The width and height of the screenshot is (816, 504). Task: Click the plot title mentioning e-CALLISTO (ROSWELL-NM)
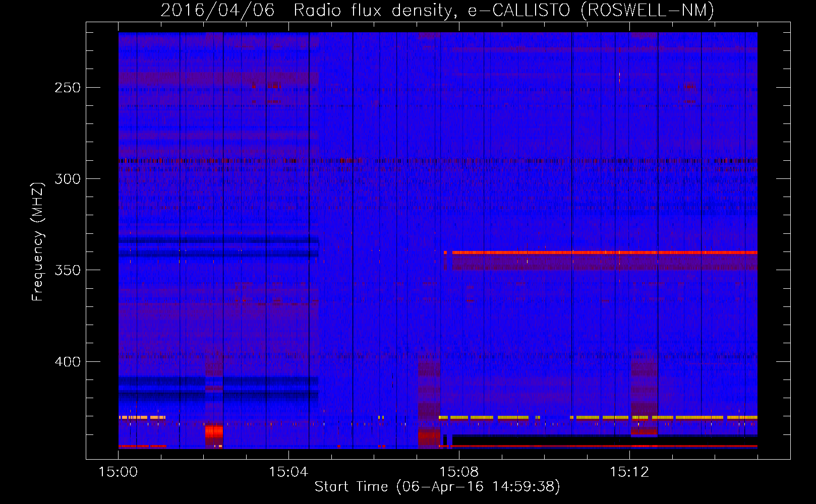pyautogui.click(x=437, y=10)
